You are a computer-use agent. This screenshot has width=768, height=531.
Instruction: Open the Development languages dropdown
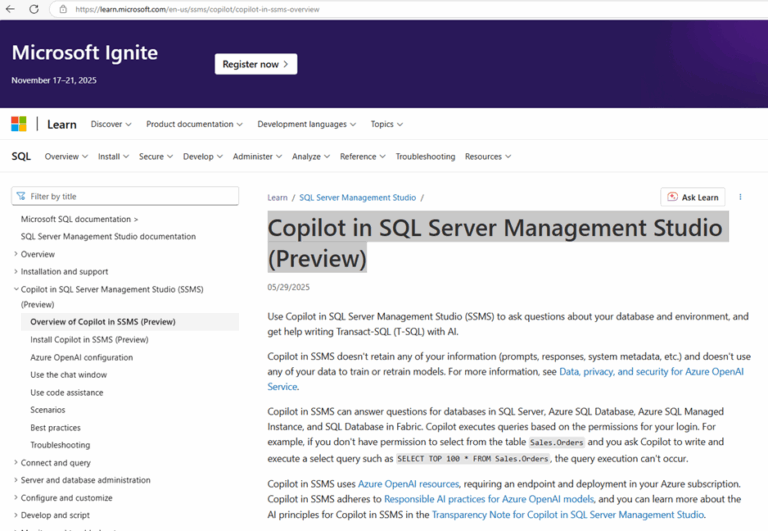tap(308, 124)
